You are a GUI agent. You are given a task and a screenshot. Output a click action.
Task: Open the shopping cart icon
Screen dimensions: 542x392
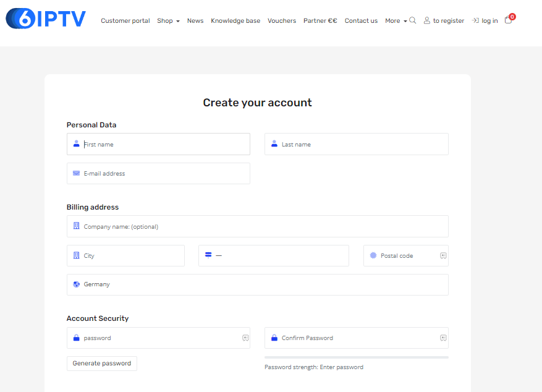tap(508, 20)
